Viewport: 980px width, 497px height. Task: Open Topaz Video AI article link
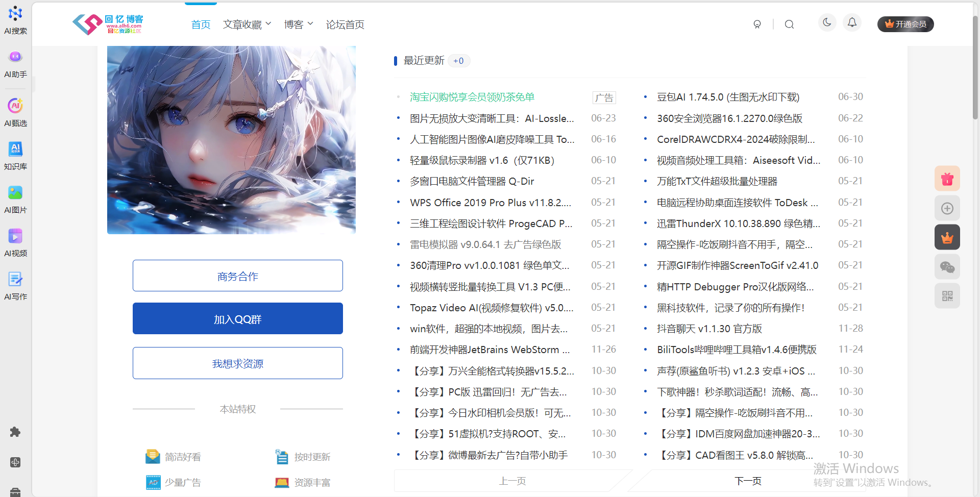[492, 308]
